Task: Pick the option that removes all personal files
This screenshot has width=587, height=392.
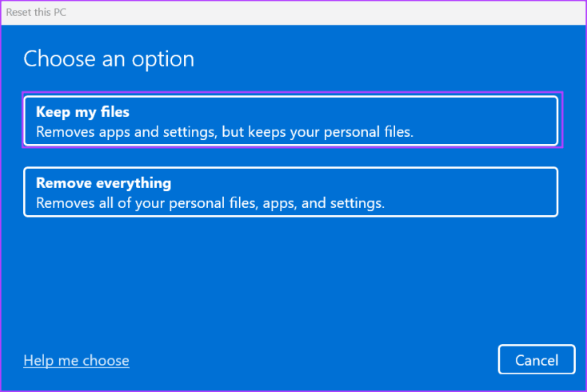Action: 290,192
